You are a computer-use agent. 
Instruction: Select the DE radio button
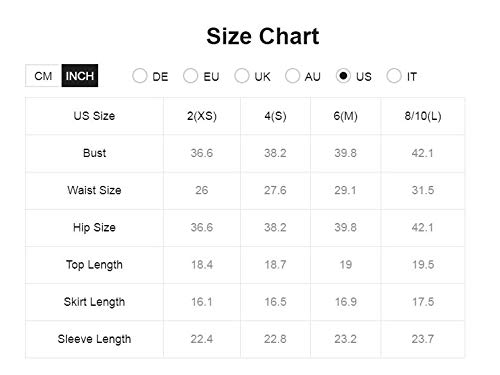coord(140,76)
